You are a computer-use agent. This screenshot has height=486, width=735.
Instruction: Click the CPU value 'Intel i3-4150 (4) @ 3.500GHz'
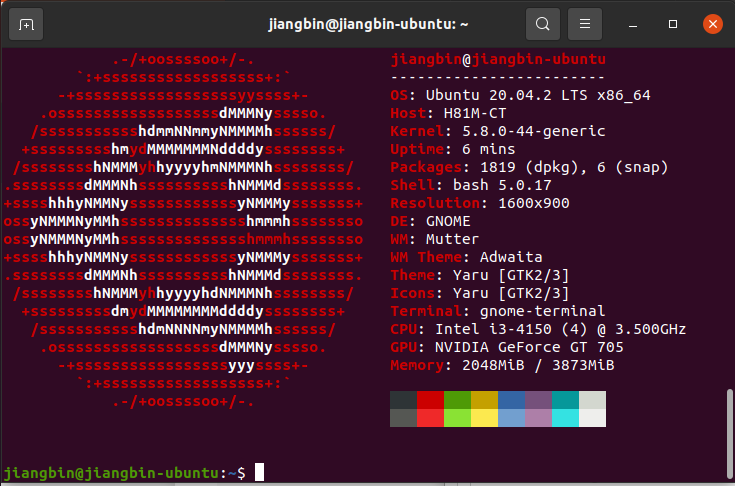(561, 329)
